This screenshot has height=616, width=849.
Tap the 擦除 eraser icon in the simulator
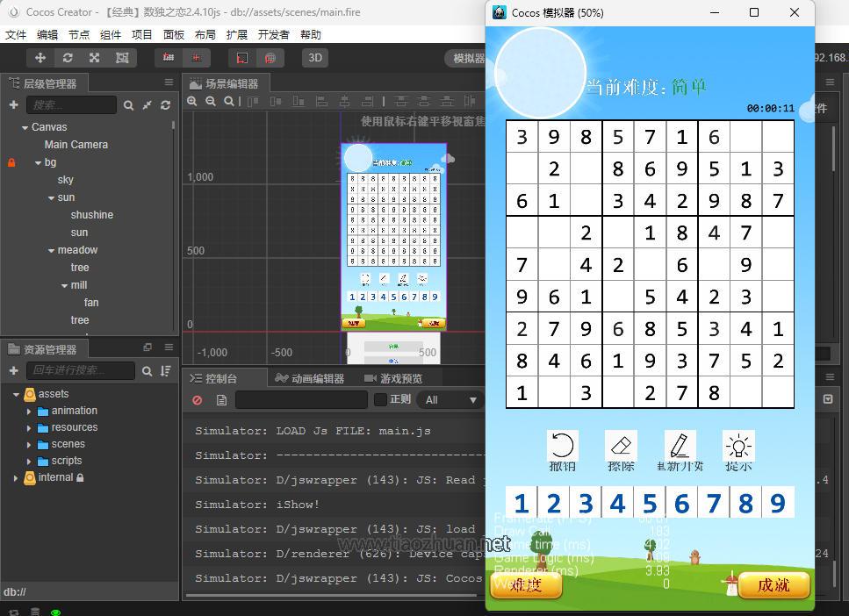(620, 443)
